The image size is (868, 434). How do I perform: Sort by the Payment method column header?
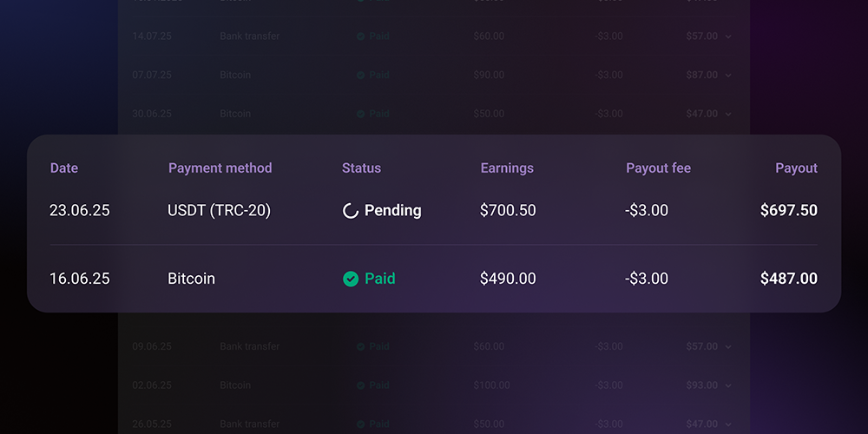220,168
